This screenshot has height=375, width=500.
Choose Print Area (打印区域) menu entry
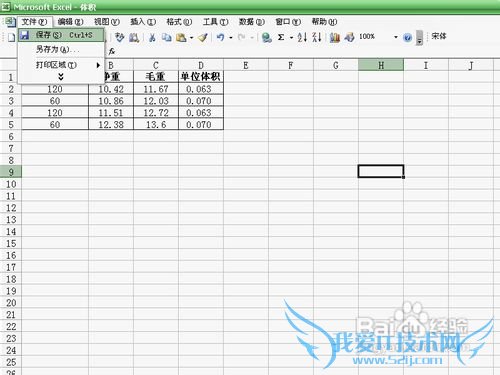[x=61, y=65]
